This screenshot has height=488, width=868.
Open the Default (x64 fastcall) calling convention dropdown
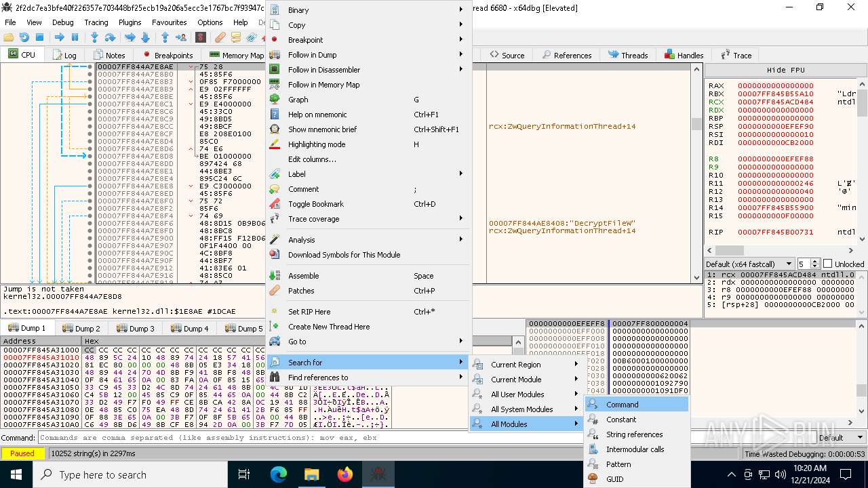click(x=749, y=264)
